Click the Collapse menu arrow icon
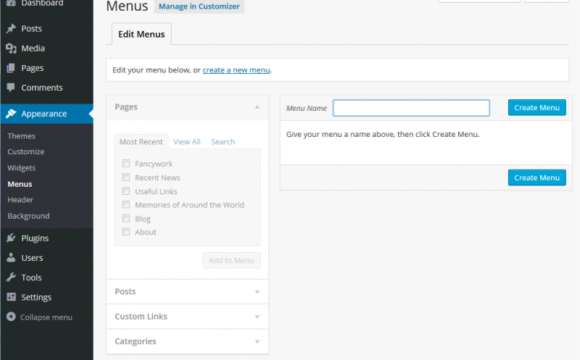 [x=11, y=317]
